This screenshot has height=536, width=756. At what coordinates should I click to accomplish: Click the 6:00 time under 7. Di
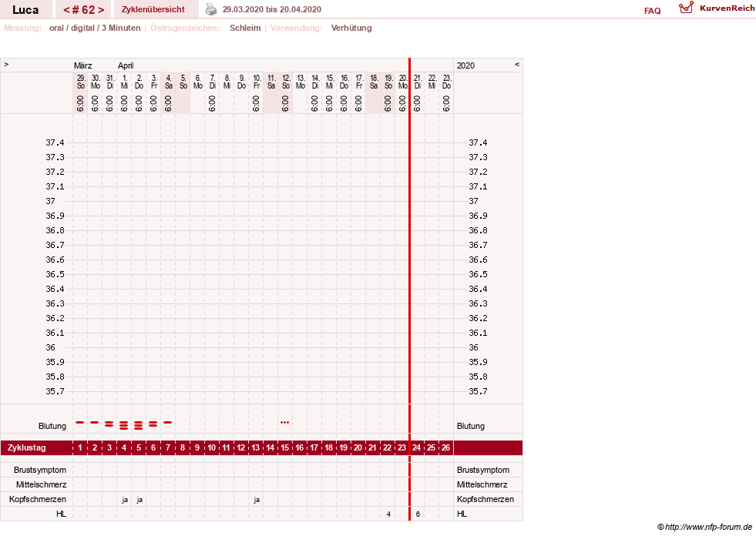click(212, 103)
